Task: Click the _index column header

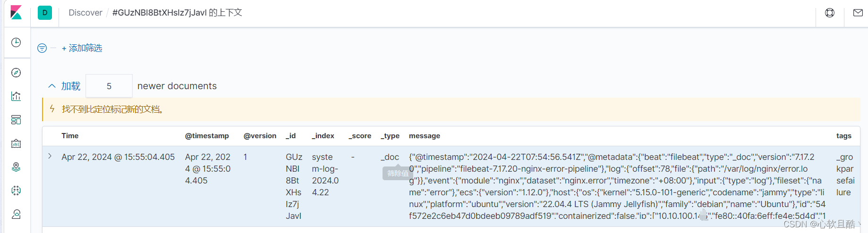Action: click(323, 136)
